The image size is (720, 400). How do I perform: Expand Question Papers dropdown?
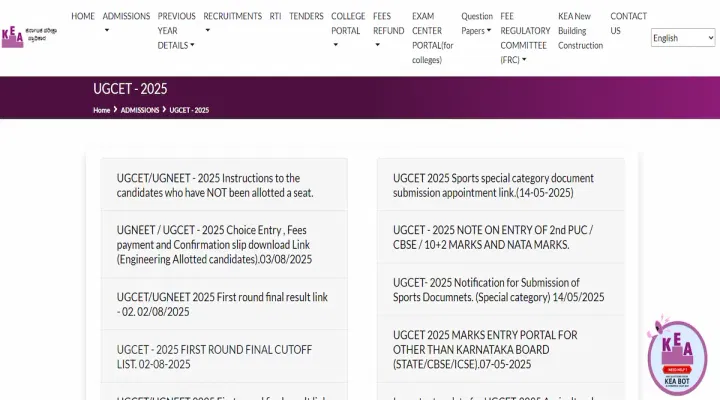(x=477, y=23)
